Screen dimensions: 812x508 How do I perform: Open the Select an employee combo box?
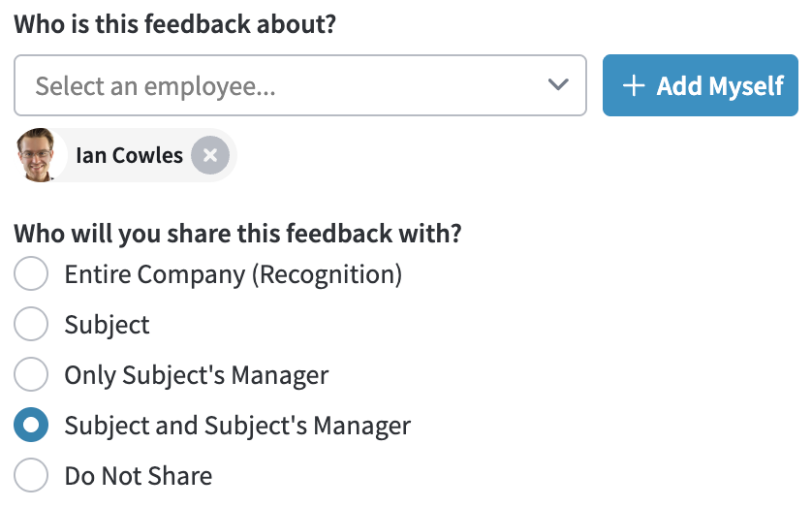tap(300, 85)
